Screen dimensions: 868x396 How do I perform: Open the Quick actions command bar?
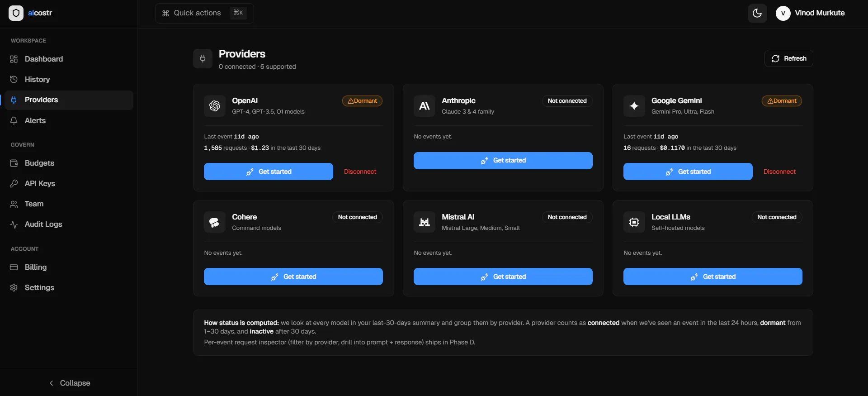[204, 13]
